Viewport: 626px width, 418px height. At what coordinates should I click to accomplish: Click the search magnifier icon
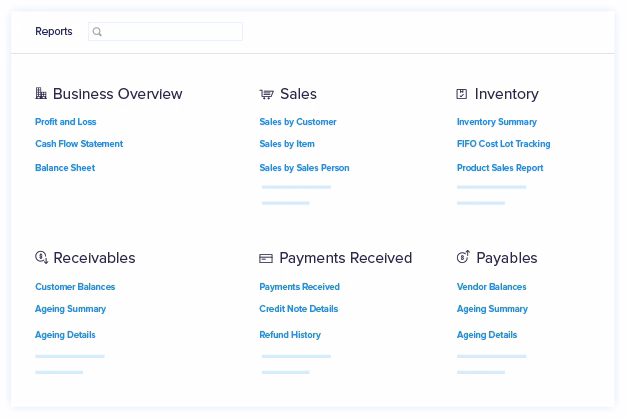point(97,32)
